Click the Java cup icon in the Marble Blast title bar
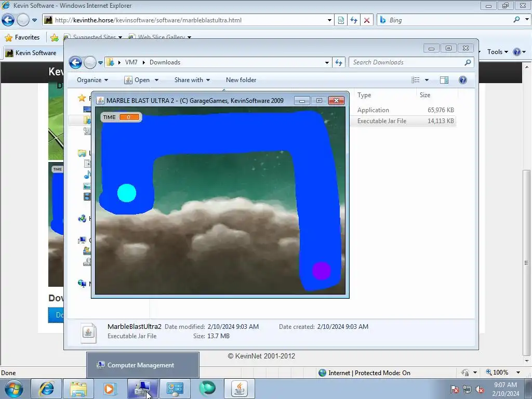Image resolution: width=532 pixels, height=399 pixels. [100, 100]
